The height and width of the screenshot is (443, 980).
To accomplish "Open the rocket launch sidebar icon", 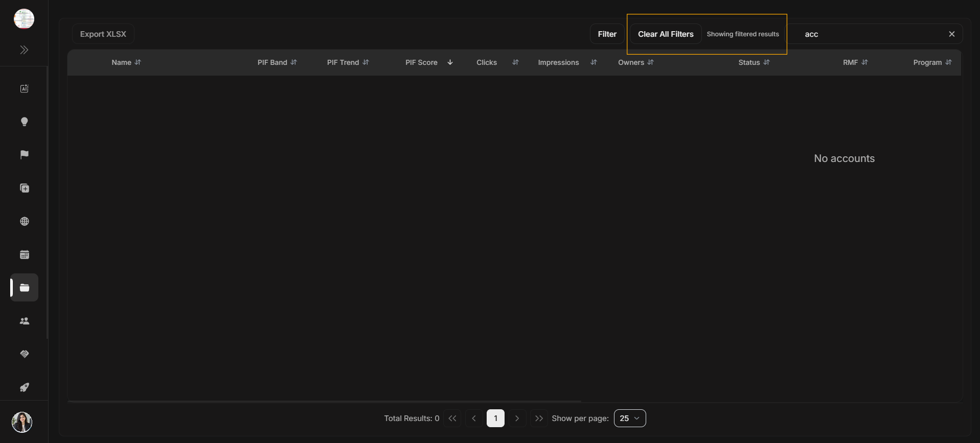I will coord(24,387).
